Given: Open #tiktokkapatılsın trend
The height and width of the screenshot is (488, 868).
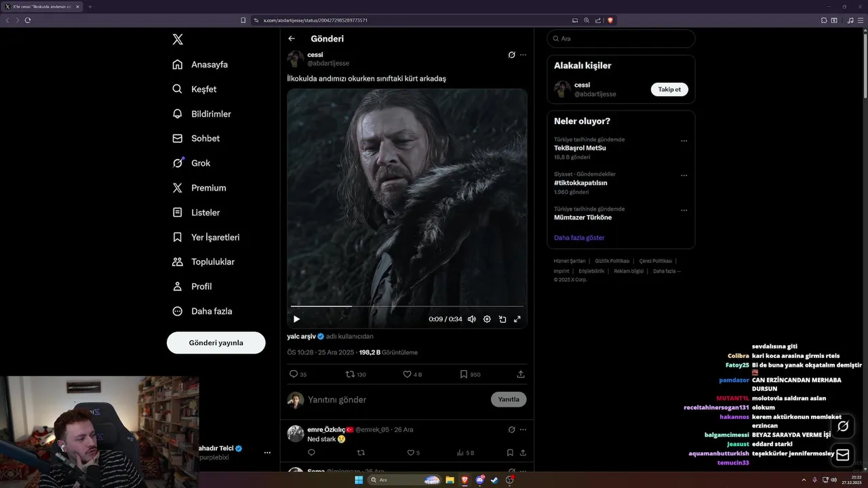Looking at the screenshot, I should 580,183.
